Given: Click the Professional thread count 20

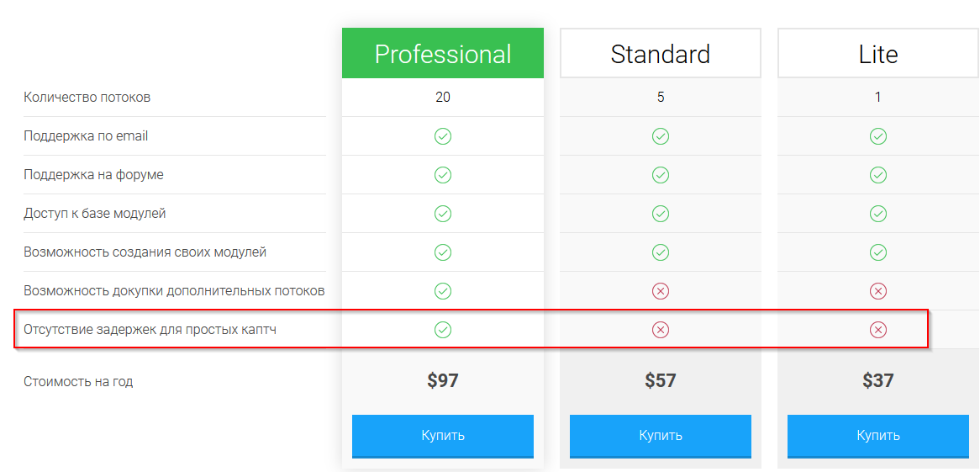Looking at the screenshot, I should pyautogui.click(x=442, y=97).
